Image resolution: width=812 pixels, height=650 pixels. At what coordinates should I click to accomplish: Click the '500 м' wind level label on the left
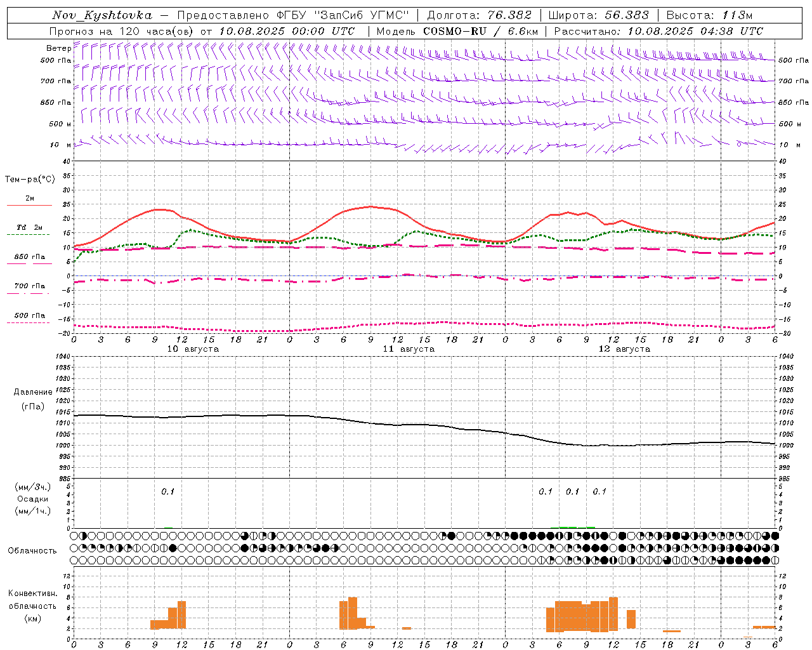pos(60,124)
